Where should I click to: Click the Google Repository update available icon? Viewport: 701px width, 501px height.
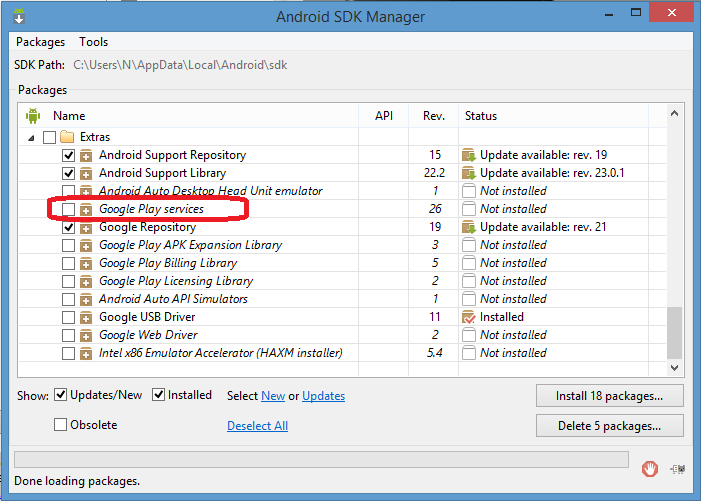[x=468, y=227]
